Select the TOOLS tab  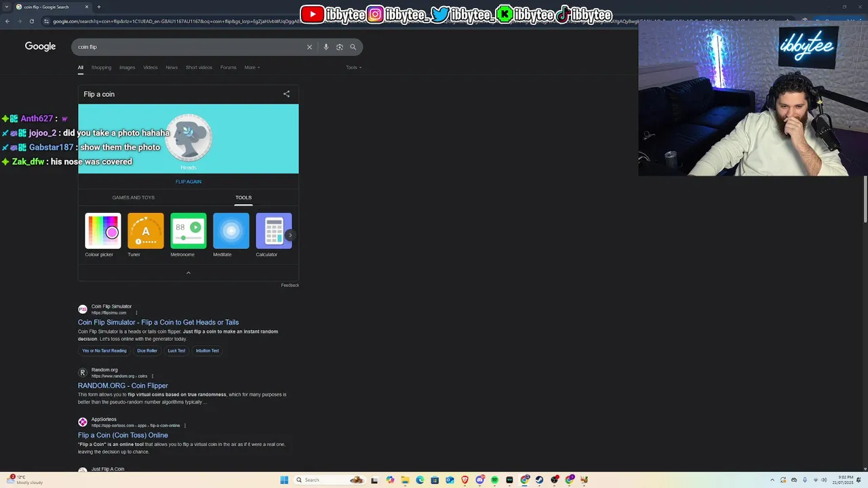243,197
